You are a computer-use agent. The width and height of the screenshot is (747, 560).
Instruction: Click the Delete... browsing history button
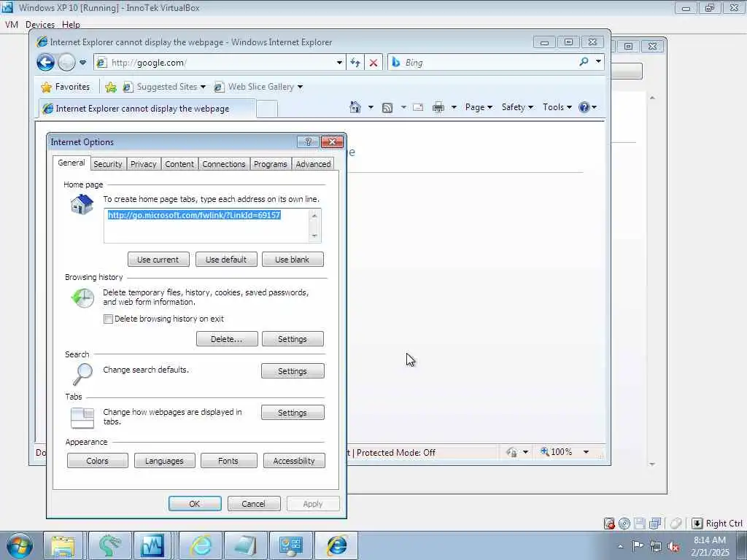(227, 339)
